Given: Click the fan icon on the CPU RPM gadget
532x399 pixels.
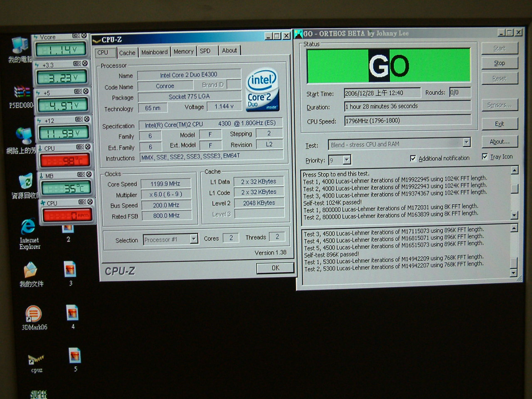Looking at the screenshot, I should coord(42,203).
